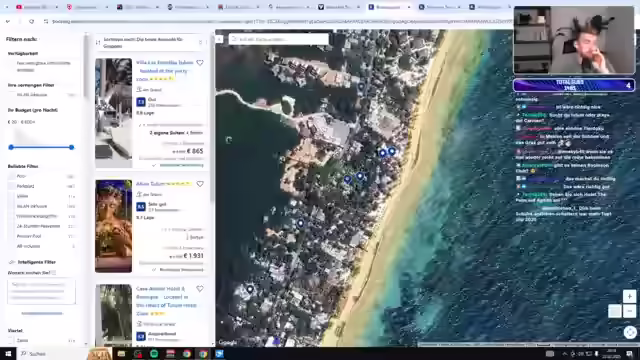Open Spotify from the Windows taskbar
The width and height of the screenshot is (640, 360).
tap(154, 354)
